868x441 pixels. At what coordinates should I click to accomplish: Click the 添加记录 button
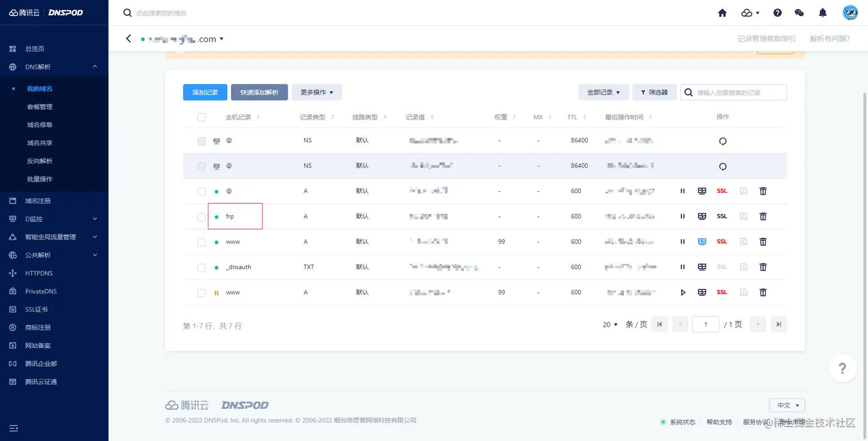point(205,92)
